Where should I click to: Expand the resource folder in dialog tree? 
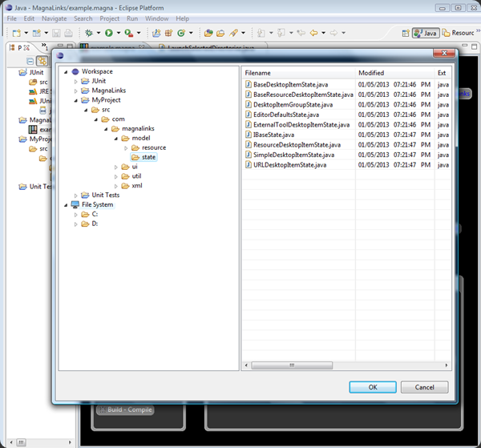126,148
